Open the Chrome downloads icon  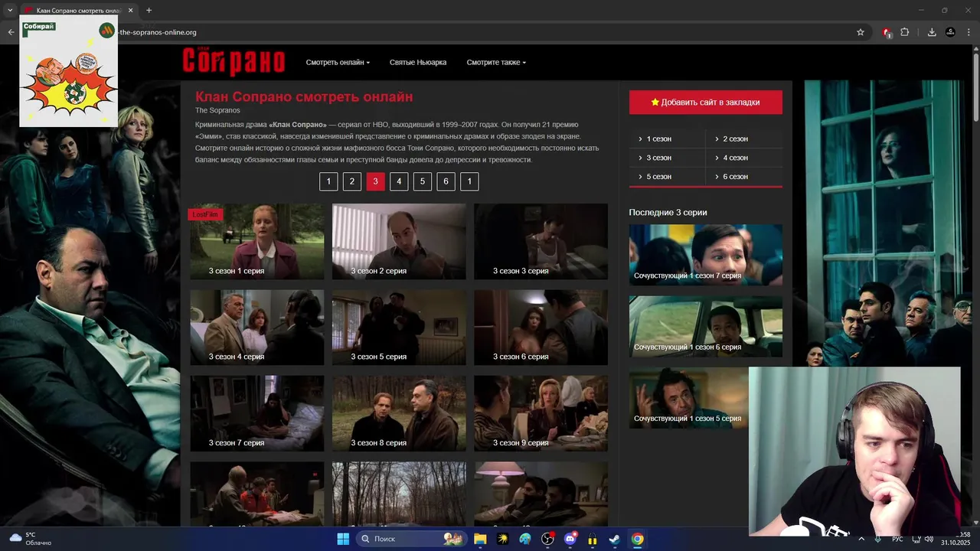point(932,32)
